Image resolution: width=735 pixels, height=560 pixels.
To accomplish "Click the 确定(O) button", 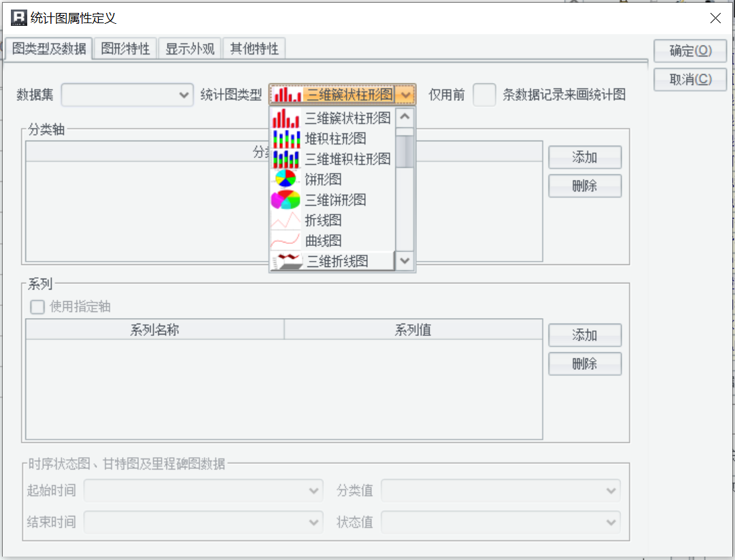I will point(691,50).
